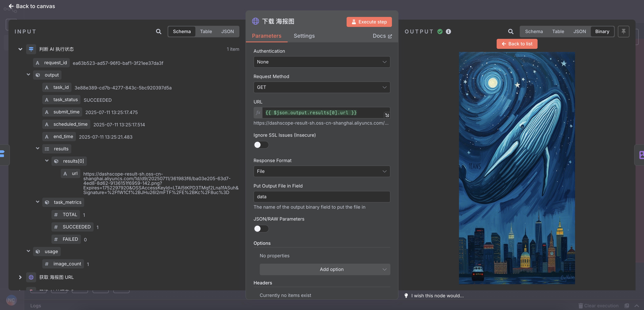Click the results list icon
Viewport: 644px width, 310px height.
click(x=47, y=149)
